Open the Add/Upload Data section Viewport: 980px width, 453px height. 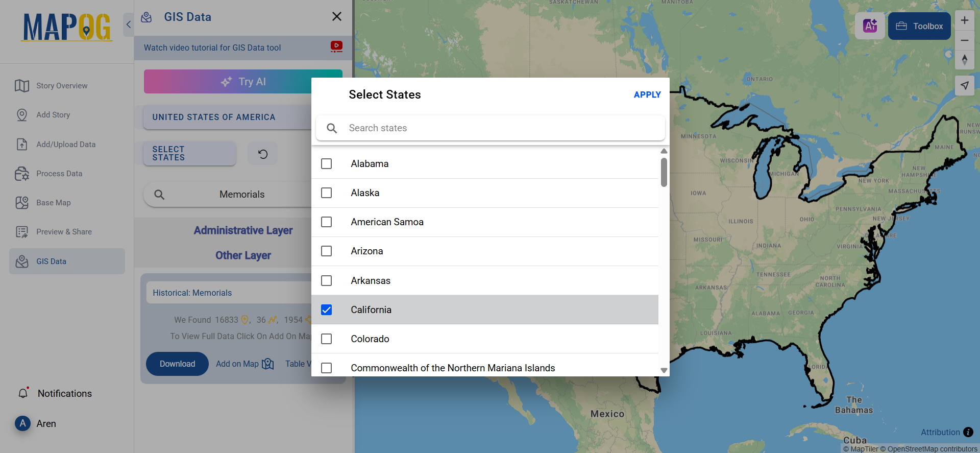65,144
